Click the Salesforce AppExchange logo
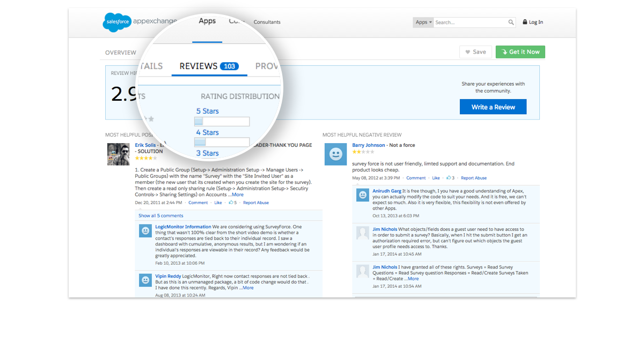Screen dimensions: 644x343 point(140,22)
